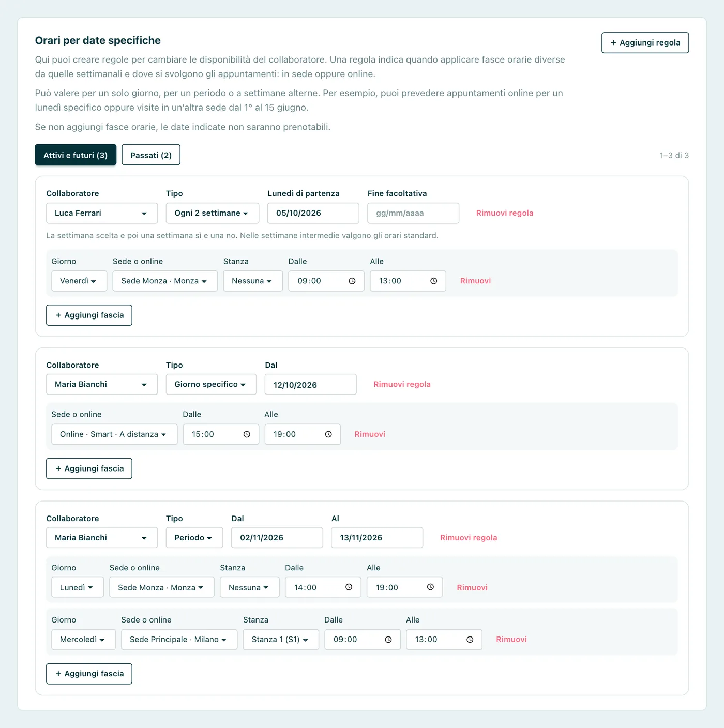Screen dimensions: 724x728
Task: Click clock icon in Mercoledì 13:00 field
Action: [x=470, y=640]
